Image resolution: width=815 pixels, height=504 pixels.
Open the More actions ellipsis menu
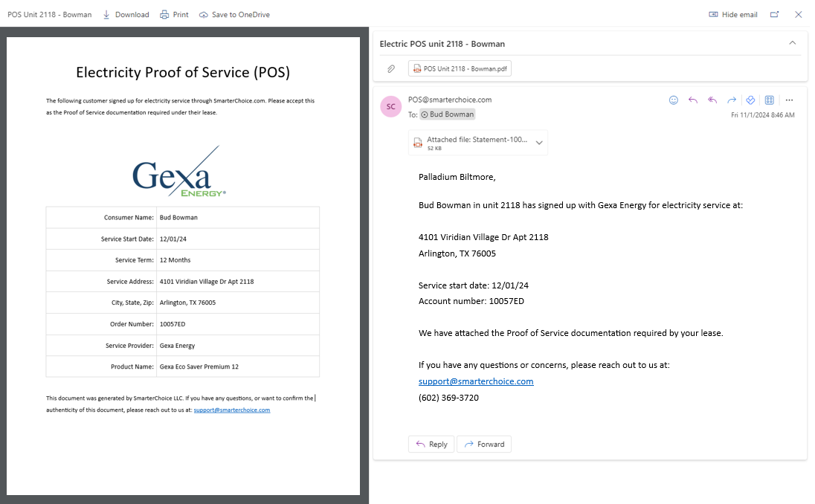point(789,100)
